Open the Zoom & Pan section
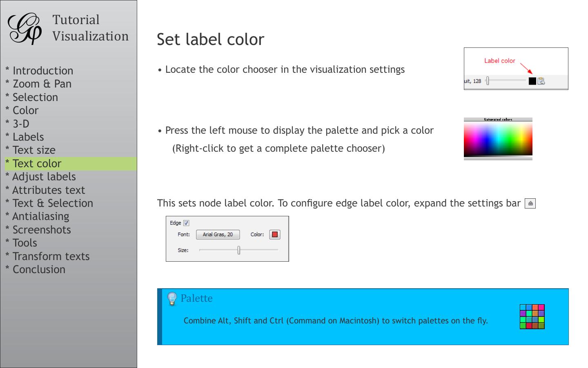 (42, 84)
